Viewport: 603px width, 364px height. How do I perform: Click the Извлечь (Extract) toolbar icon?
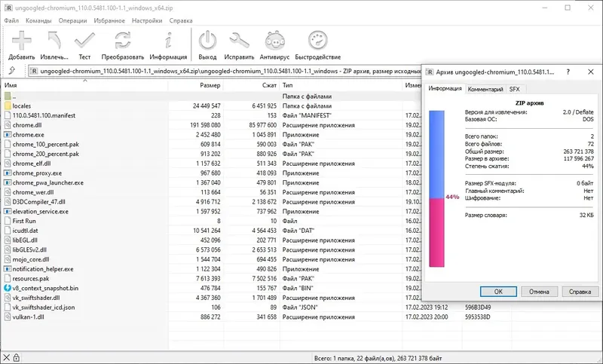(54, 41)
